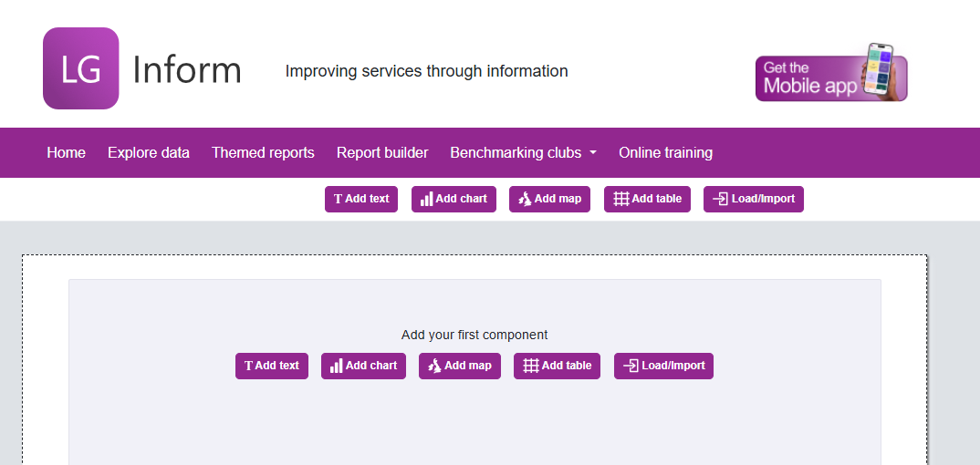Open Online training in navigation
The height and width of the screenshot is (465, 980).
click(665, 153)
